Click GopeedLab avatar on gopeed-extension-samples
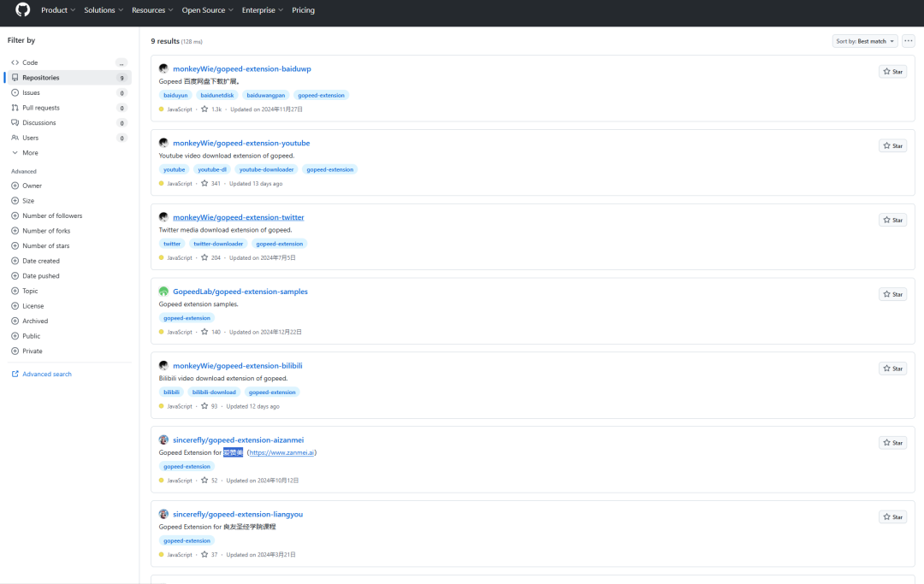The width and height of the screenshot is (924, 584). (163, 292)
